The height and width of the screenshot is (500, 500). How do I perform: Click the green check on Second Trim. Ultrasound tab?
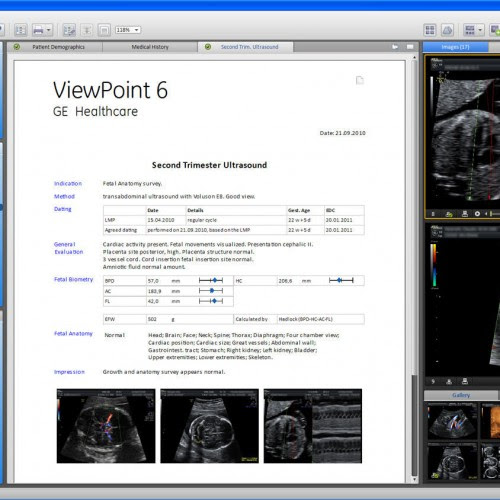(208, 47)
